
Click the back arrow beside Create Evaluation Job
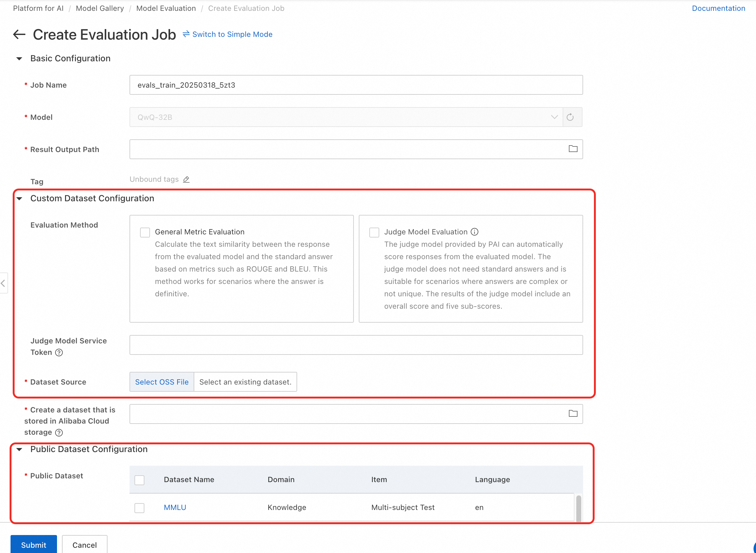pos(19,34)
